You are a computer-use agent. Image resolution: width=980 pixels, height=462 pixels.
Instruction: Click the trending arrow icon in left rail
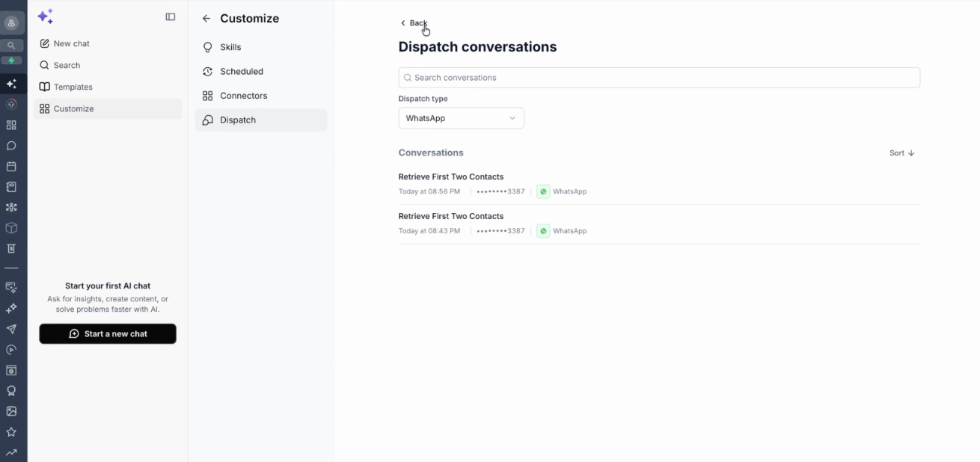tap(11, 452)
